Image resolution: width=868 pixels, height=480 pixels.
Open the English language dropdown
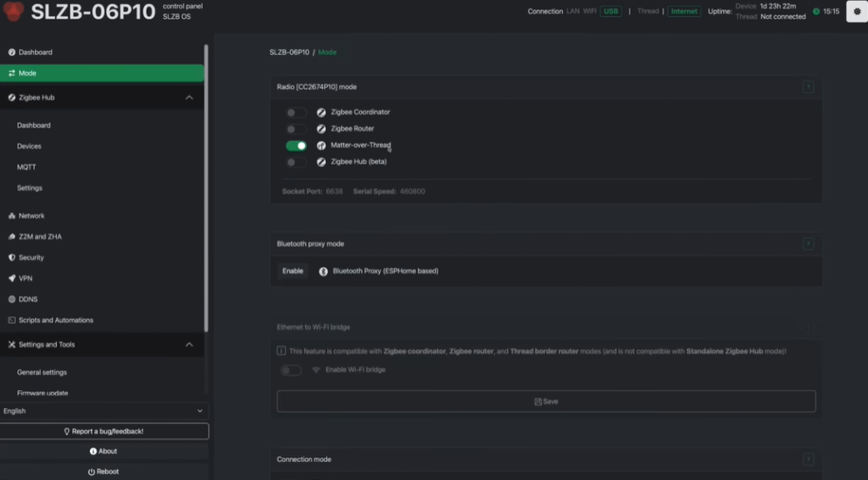[x=103, y=410]
